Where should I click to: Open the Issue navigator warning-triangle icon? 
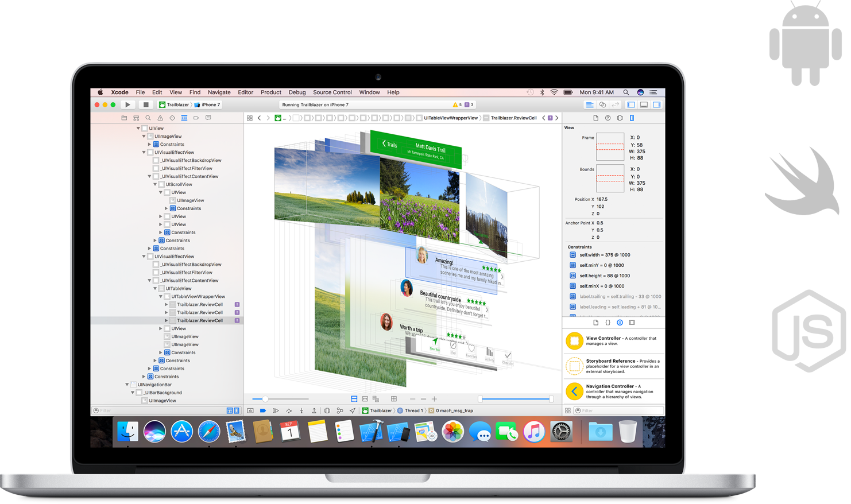coord(160,118)
